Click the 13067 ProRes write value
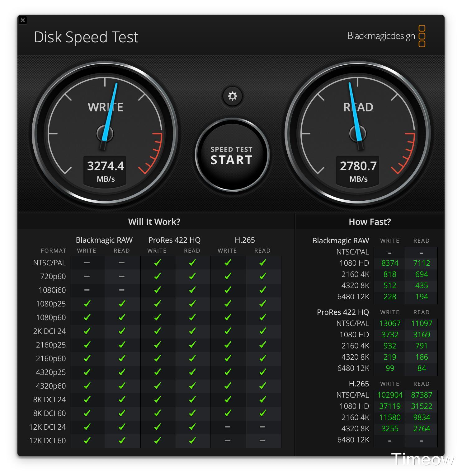This screenshot has width=462, height=476. pos(390,324)
